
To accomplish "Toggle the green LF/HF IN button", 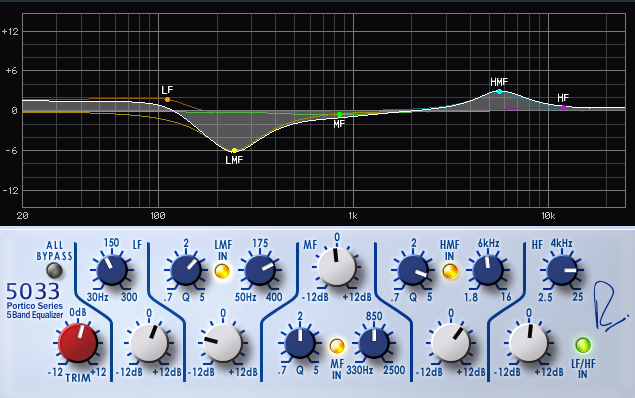I will pyautogui.click(x=583, y=345).
